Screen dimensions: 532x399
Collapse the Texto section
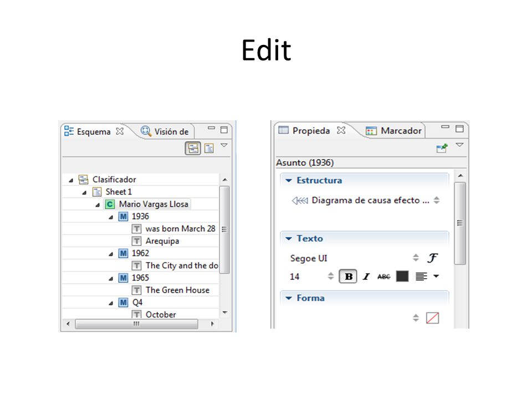(x=289, y=238)
